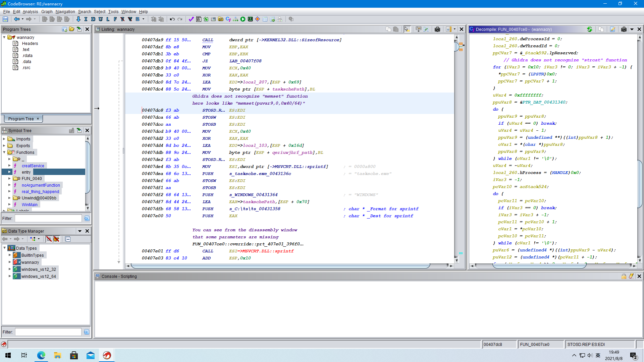
Task: Open Data Type Manager DT toolbar icon
Action: pyautogui.click(x=221, y=19)
